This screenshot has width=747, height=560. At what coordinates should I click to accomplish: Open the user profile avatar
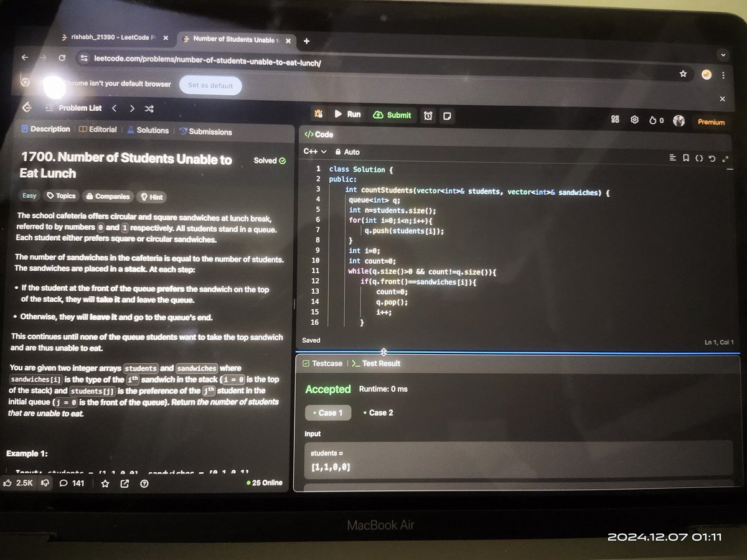click(679, 121)
